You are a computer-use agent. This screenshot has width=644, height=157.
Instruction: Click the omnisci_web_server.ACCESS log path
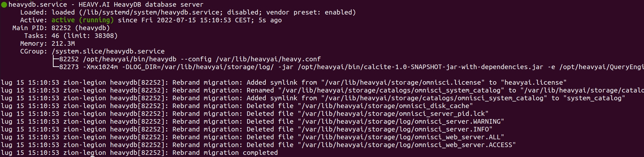(407, 145)
